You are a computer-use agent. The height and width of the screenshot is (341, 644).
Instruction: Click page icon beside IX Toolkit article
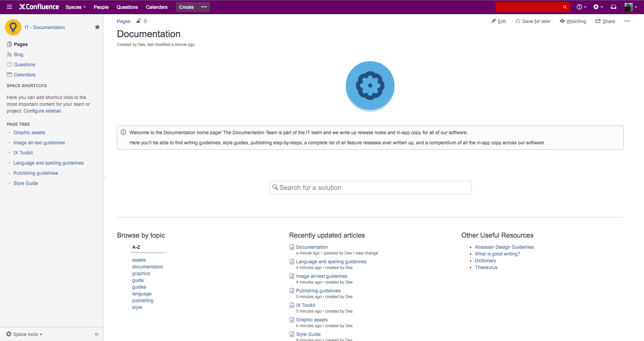(292, 305)
